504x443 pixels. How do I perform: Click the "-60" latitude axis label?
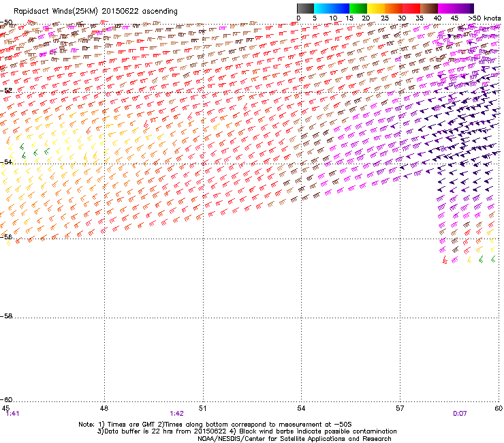click(x=6, y=399)
